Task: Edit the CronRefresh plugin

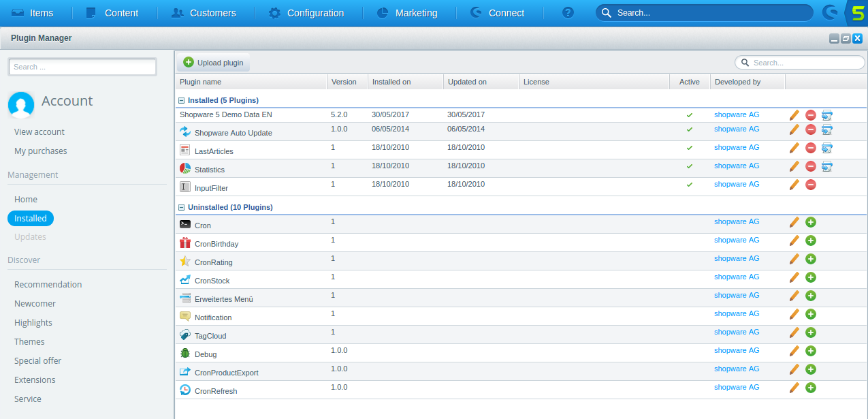Action: click(x=794, y=388)
